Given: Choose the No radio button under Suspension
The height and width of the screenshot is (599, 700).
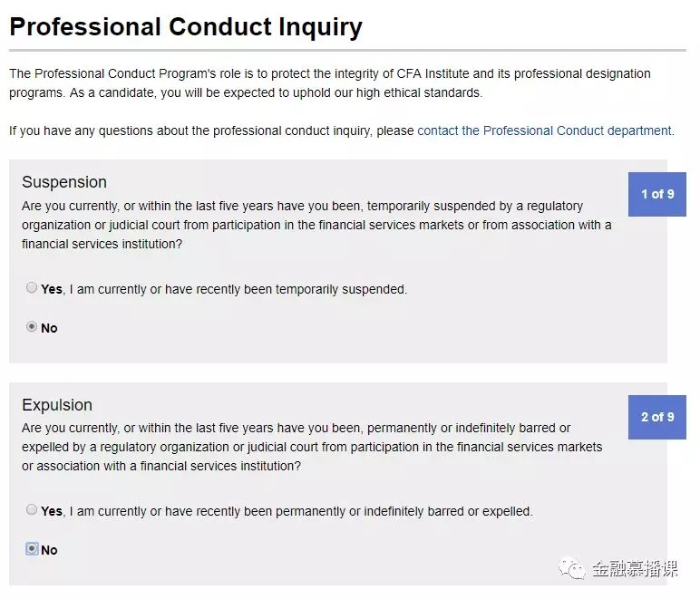Looking at the screenshot, I should coord(32,327).
